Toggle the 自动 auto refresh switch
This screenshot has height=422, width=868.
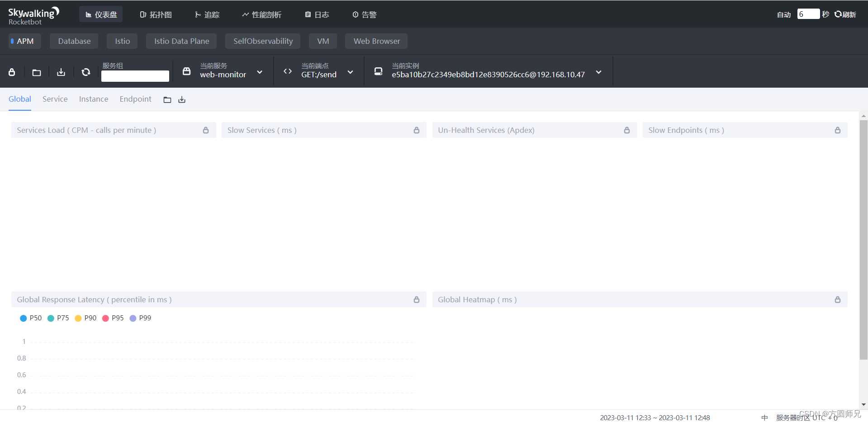[783, 14]
